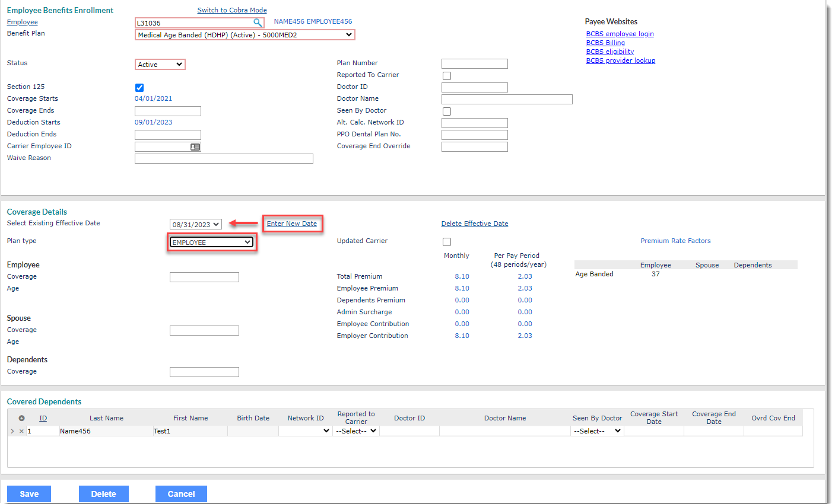Click inside the Waive Reason input field
835x504 pixels.
pos(224,158)
